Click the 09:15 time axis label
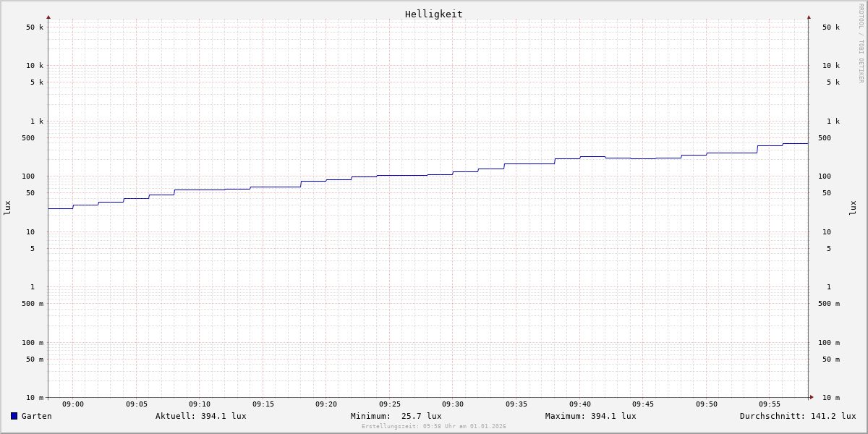868x434 pixels. pyautogui.click(x=263, y=404)
